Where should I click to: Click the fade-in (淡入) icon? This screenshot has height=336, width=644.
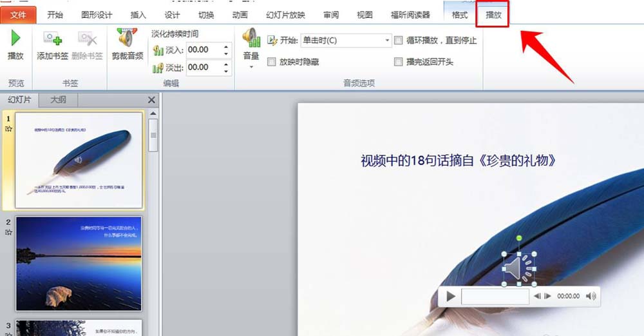click(158, 50)
